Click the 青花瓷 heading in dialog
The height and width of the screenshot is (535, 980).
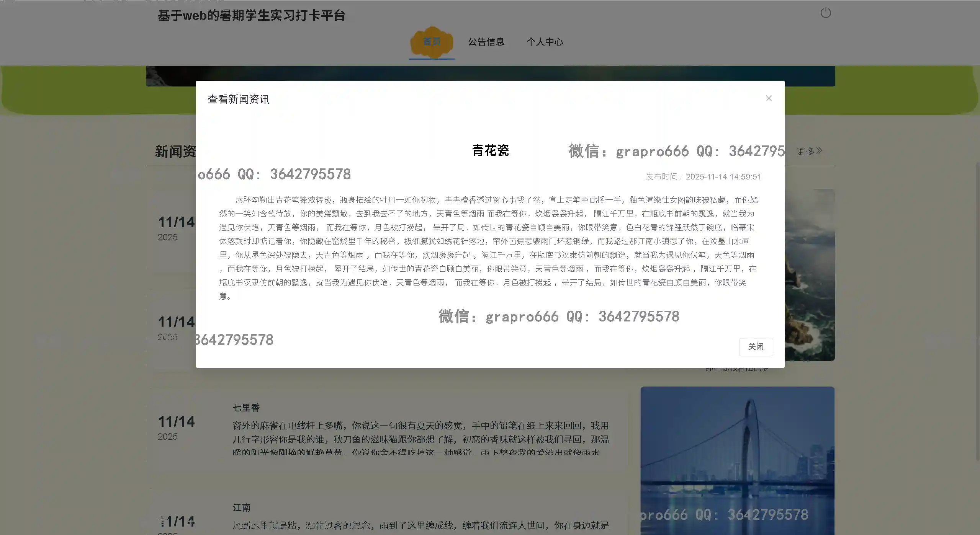pos(490,150)
